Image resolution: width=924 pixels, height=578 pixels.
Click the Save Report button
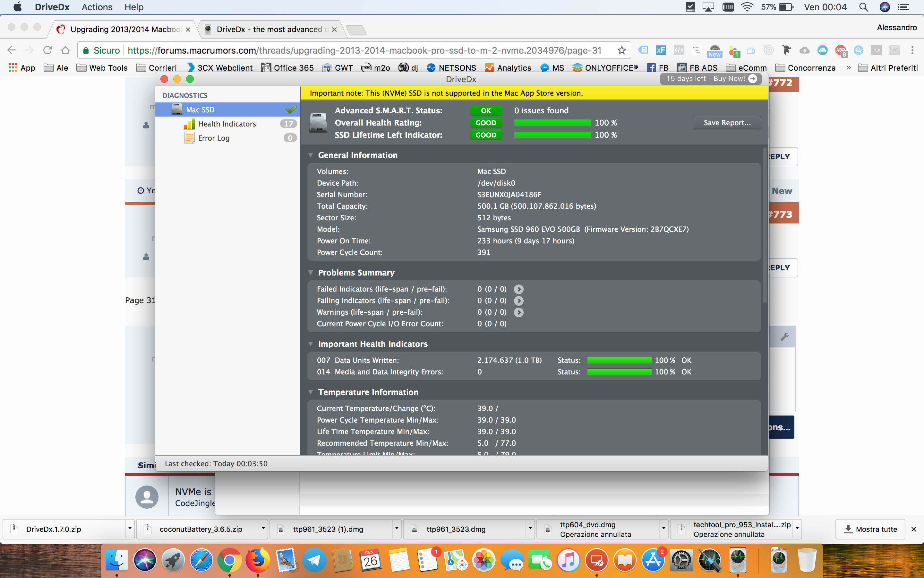click(x=727, y=123)
